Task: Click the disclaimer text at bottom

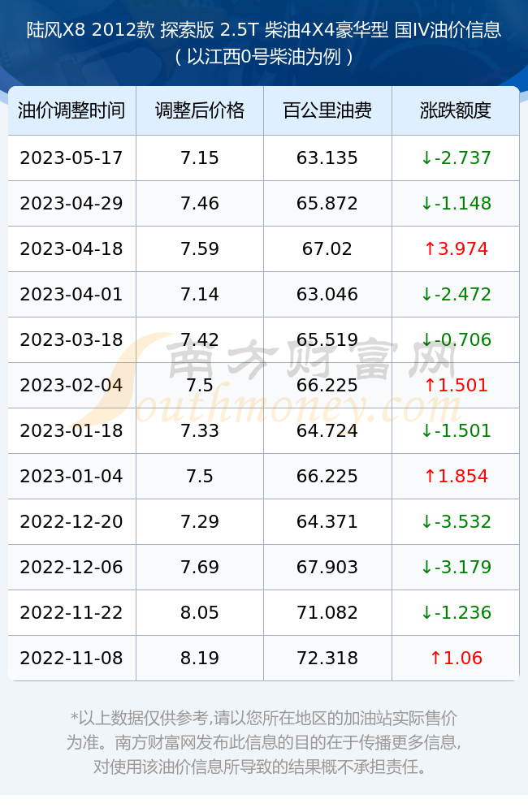Action: click(x=264, y=742)
